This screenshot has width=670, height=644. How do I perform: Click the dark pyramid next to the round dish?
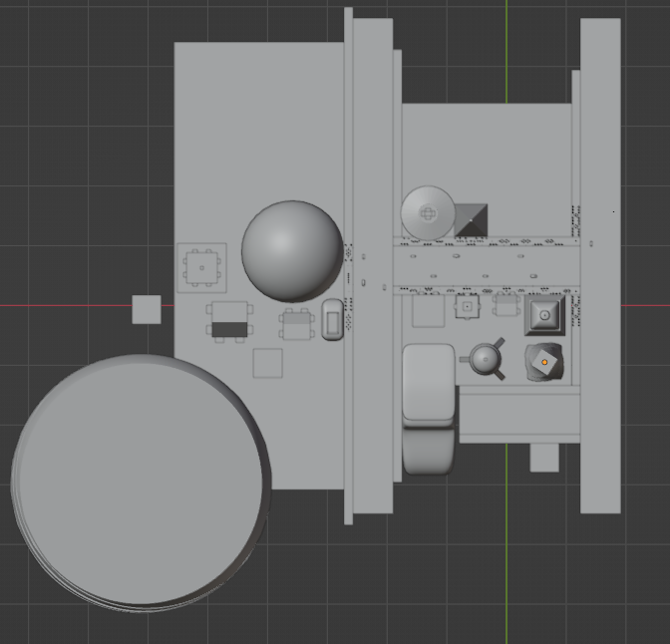click(x=472, y=219)
